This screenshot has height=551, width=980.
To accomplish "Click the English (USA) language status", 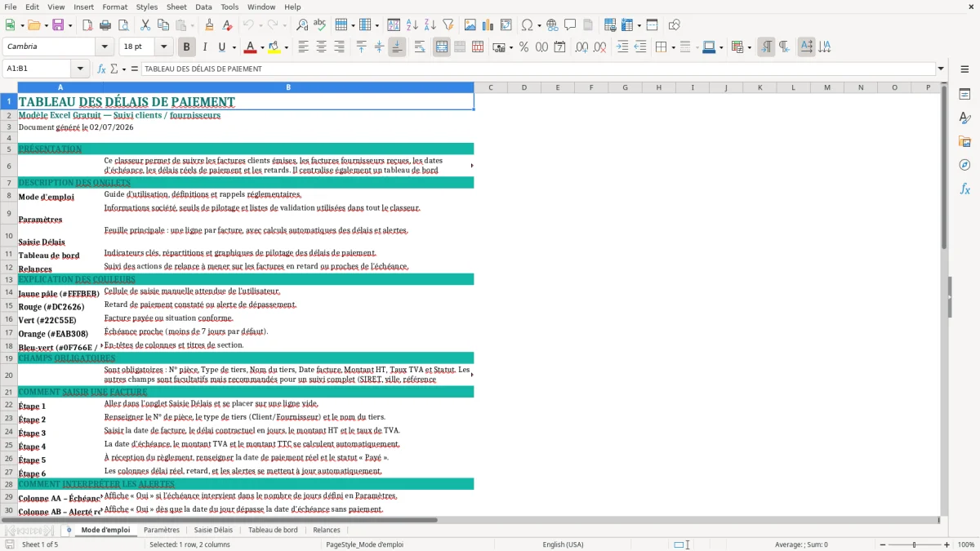I will click(563, 544).
